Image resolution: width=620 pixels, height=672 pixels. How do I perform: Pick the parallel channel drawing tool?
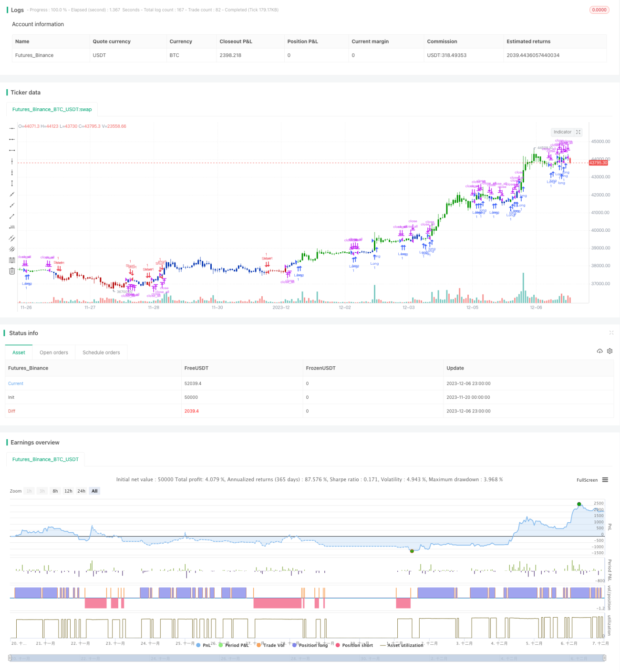12,238
